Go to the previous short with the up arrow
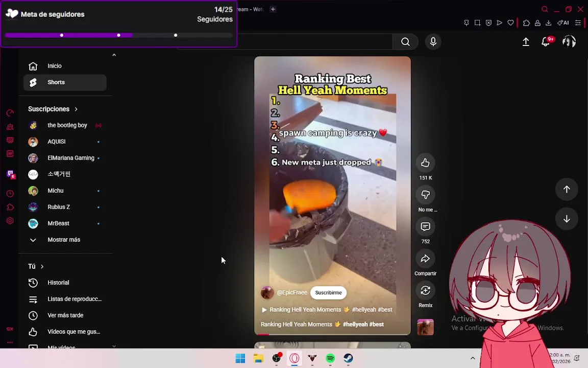The height and width of the screenshot is (368, 588). coord(567,189)
